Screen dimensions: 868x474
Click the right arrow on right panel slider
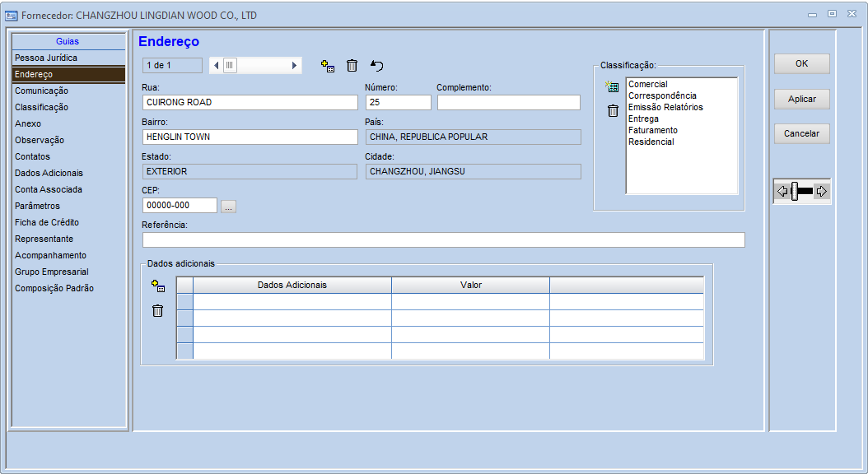click(821, 192)
